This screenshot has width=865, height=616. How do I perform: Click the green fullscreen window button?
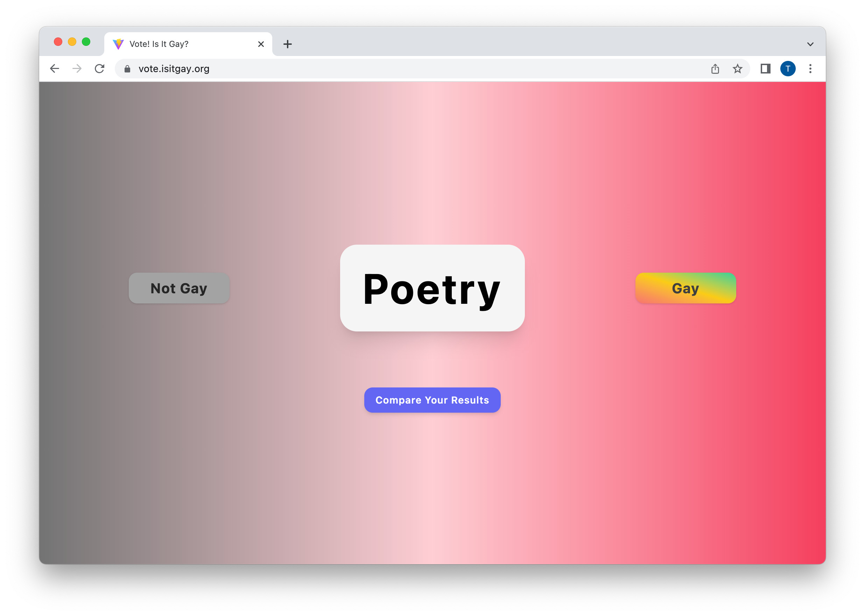tap(86, 42)
